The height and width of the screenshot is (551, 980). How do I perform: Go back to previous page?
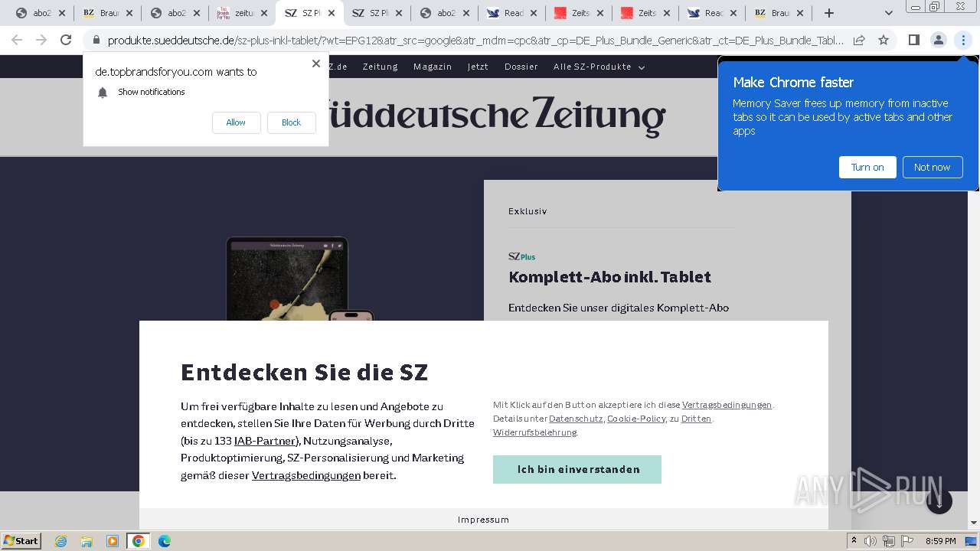point(17,40)
